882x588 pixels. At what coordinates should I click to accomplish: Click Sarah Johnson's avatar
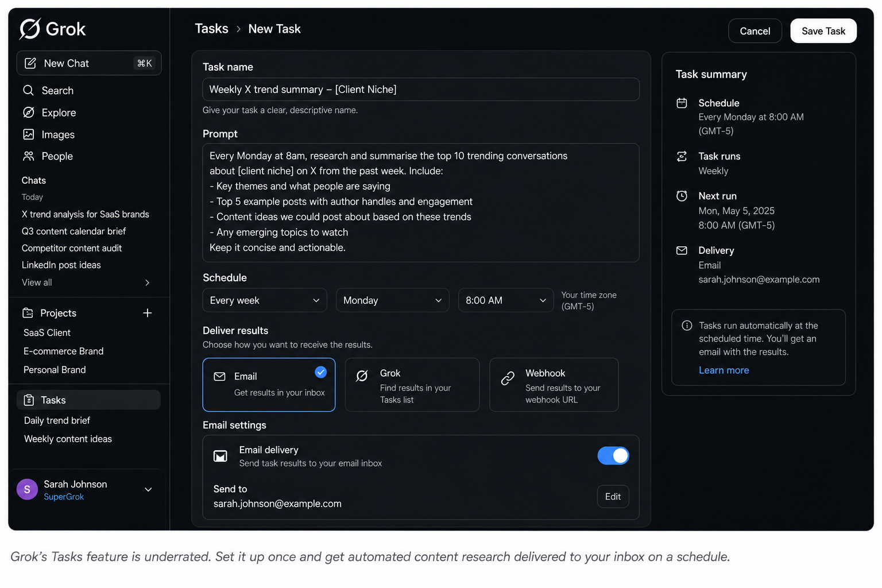27,489
